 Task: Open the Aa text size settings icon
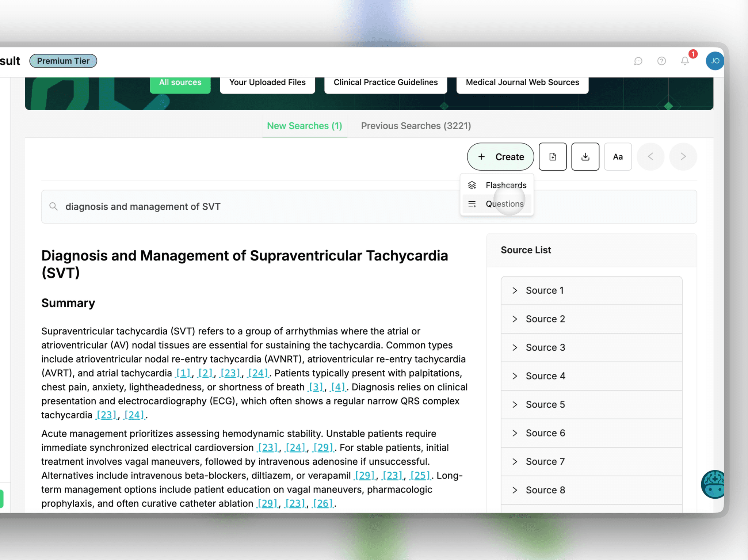tap(618, 157)
